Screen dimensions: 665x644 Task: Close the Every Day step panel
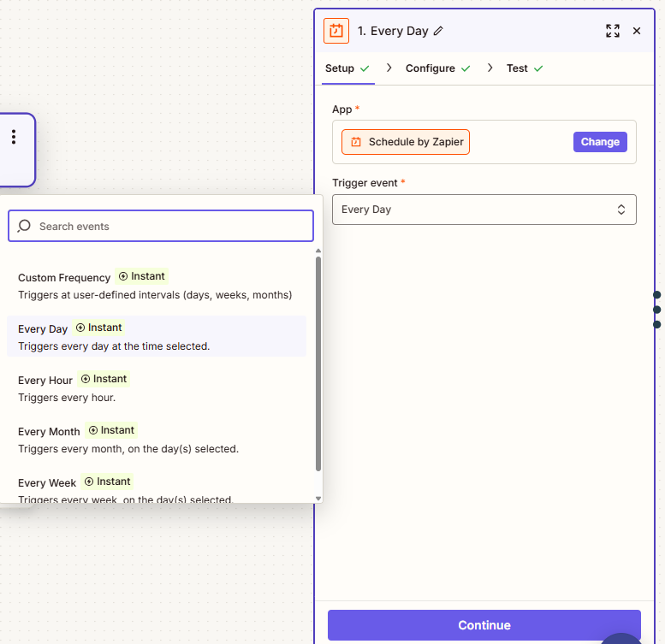(636, 31)
